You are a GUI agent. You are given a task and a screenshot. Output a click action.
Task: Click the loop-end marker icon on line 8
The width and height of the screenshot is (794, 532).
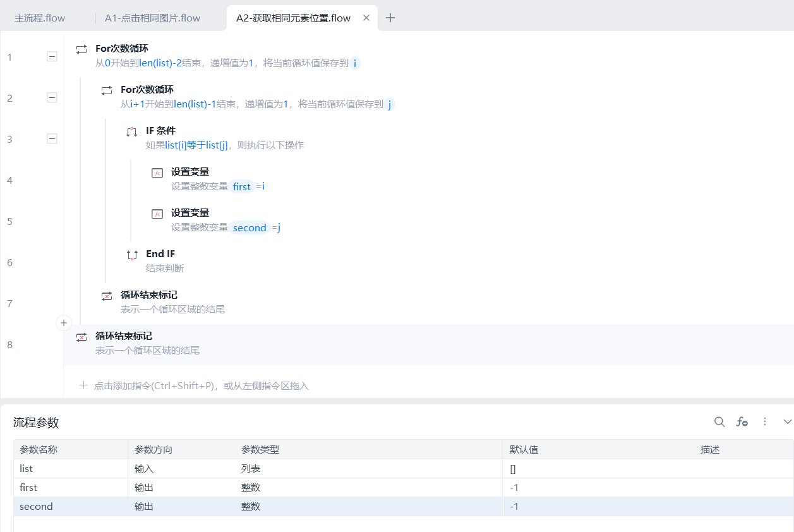[x=81, y=337]
